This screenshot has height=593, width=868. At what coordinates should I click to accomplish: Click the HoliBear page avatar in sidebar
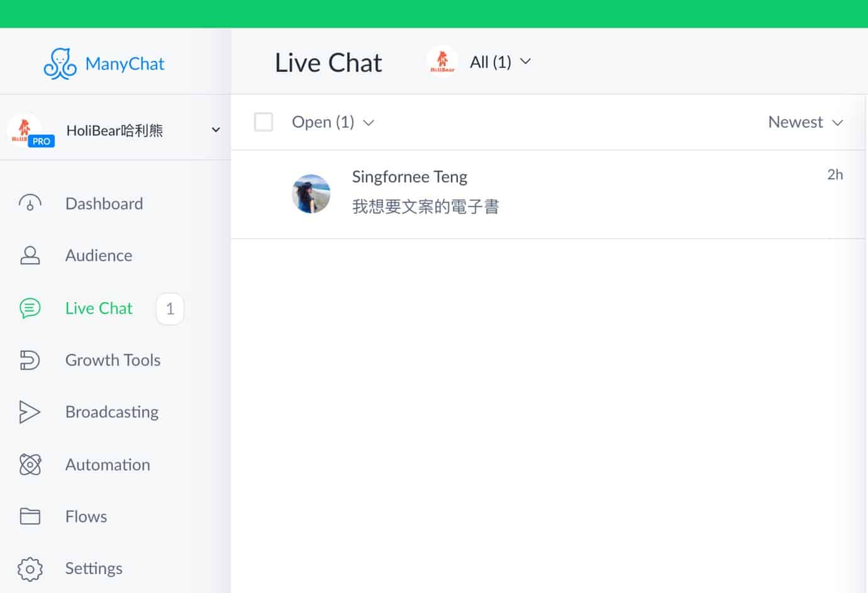point(24,130)
